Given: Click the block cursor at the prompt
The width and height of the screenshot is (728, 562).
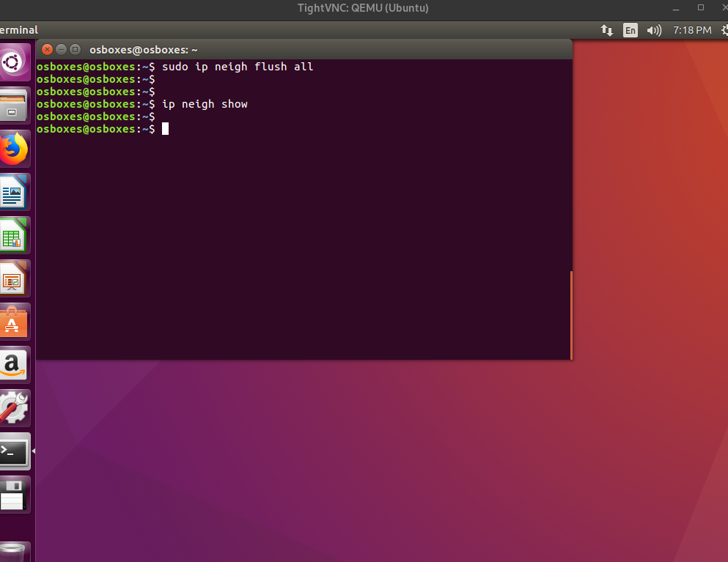Looking at the screenshot, I should coord(165,128).
